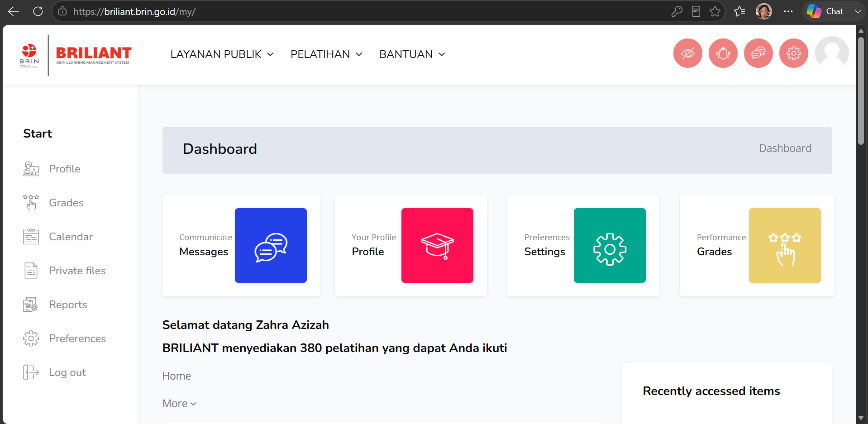This screenshot has height=424, width=868.
Task: Open the browser profile picture
Action: tap(764, 11)
